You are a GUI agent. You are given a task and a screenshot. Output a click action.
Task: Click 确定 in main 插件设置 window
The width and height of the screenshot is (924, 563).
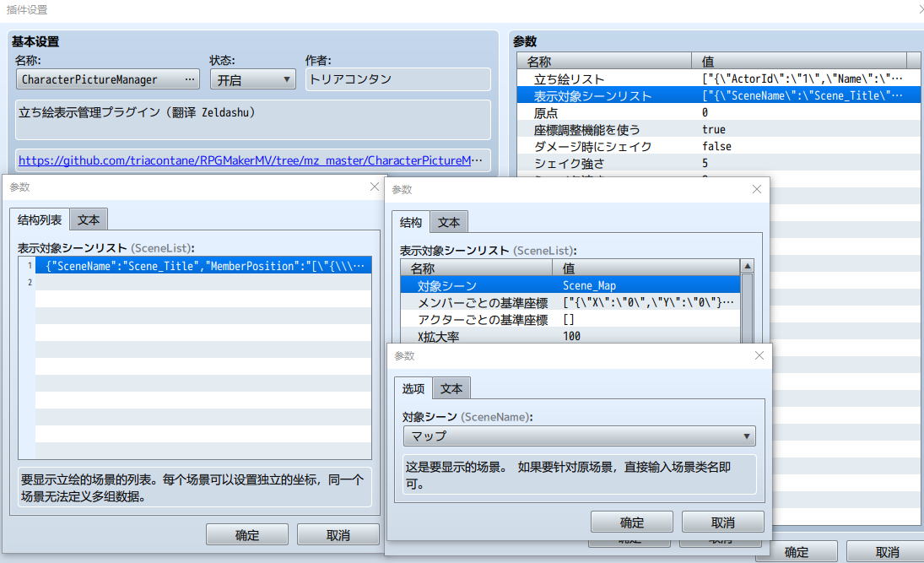pos(797,552)
